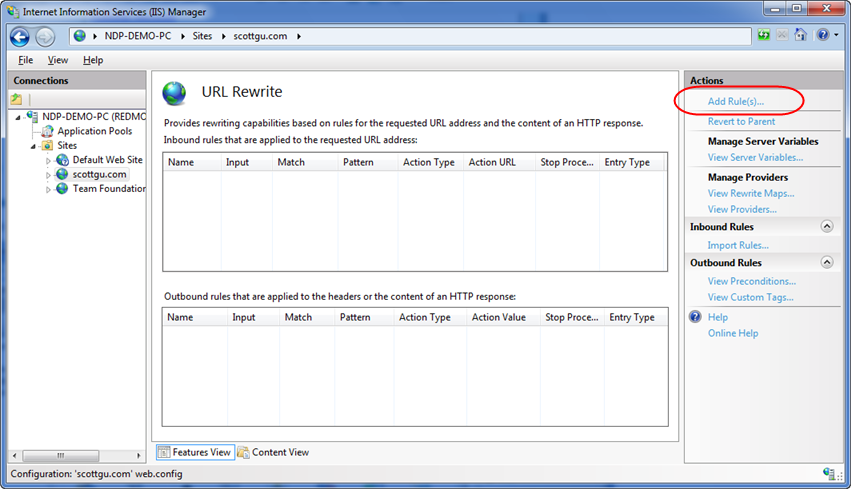Sort outbound rules by Match column
851x489 pixels.
tap(307, 317)
